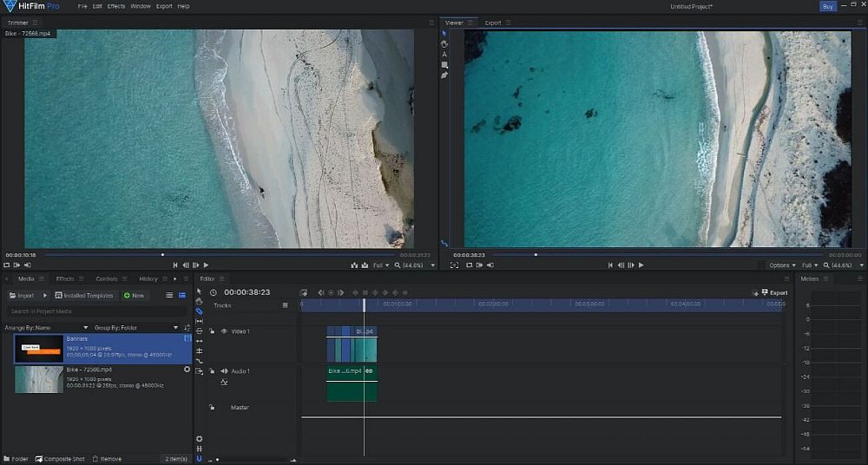The height and width of the screenshot is (465, 868).
Task: Mute the Audio 1 track
Action: (224, 371)
